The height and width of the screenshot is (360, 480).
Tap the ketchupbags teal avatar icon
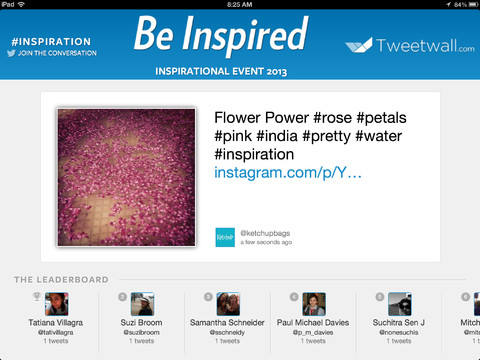225,237
